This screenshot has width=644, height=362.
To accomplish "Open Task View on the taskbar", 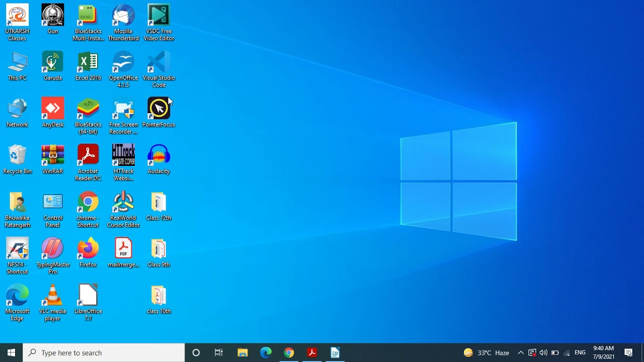I will click(x=219, y=352).
